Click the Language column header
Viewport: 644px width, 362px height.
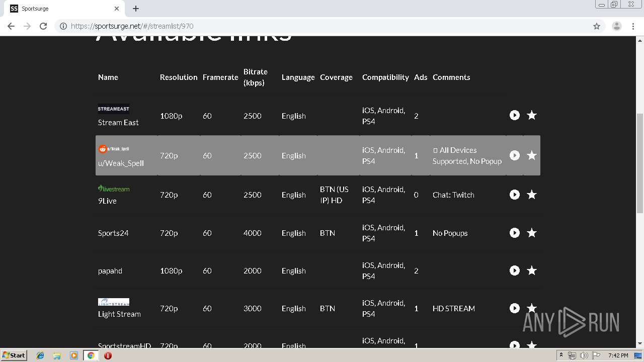298,77
